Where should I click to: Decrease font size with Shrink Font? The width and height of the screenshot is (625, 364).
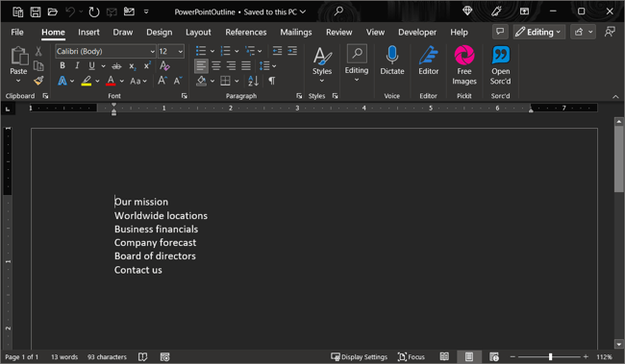[178, 81]
